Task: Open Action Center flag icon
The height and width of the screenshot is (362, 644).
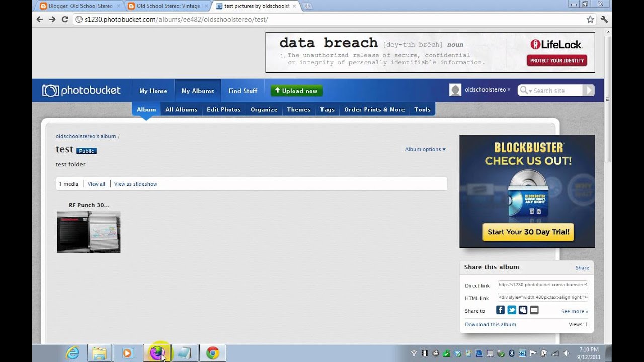Action: click(x=533, y=353)
